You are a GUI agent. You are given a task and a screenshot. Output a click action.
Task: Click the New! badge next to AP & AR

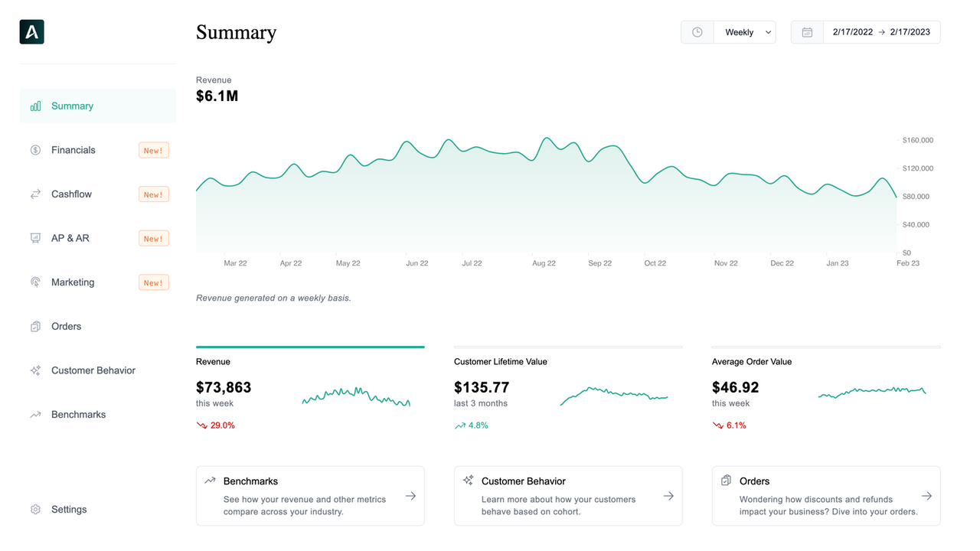coord(154,238)
